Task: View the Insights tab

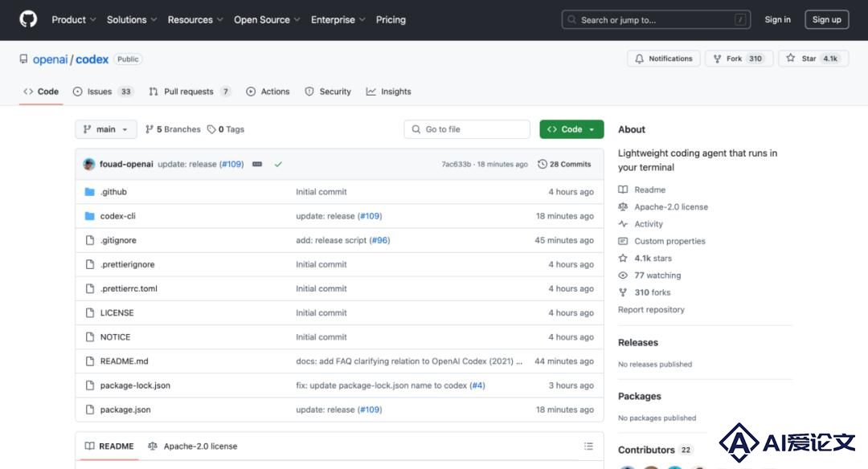Action: coord(389,92)
